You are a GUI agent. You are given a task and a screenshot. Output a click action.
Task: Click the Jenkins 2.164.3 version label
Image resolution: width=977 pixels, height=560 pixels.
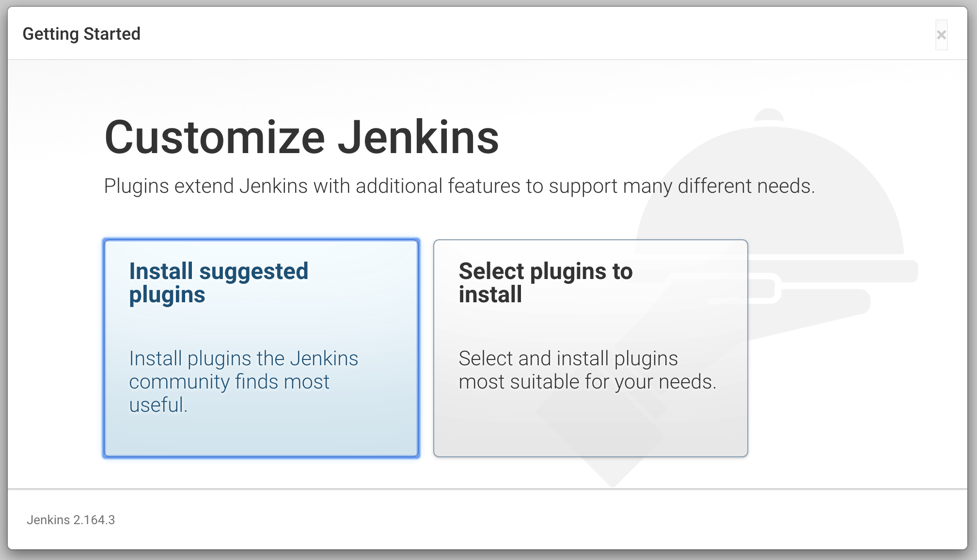71,520
